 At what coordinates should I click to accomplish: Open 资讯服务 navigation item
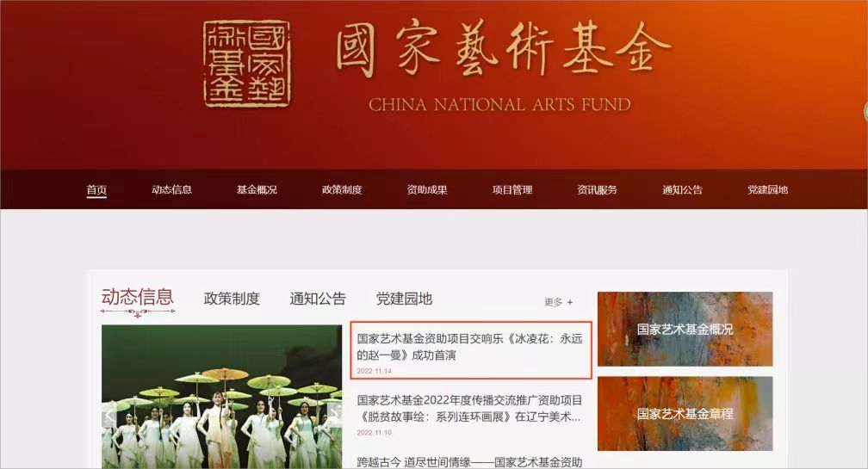coord(598,189)
